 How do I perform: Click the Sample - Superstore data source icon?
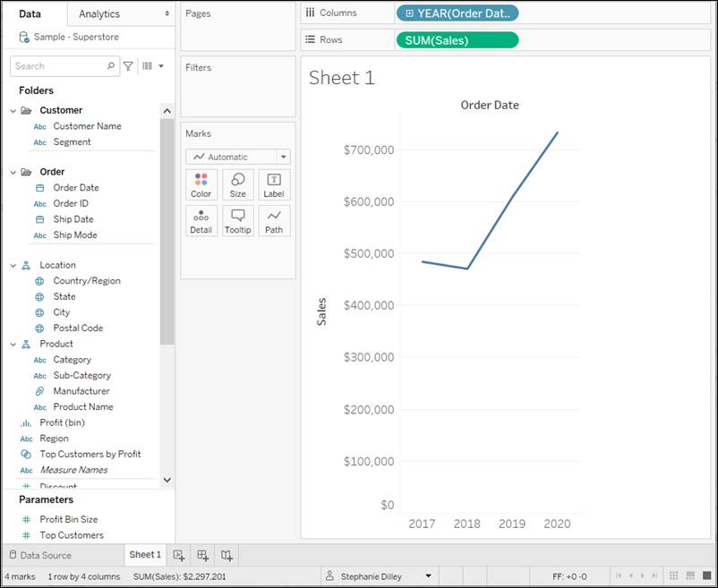[x=24, y=37]
